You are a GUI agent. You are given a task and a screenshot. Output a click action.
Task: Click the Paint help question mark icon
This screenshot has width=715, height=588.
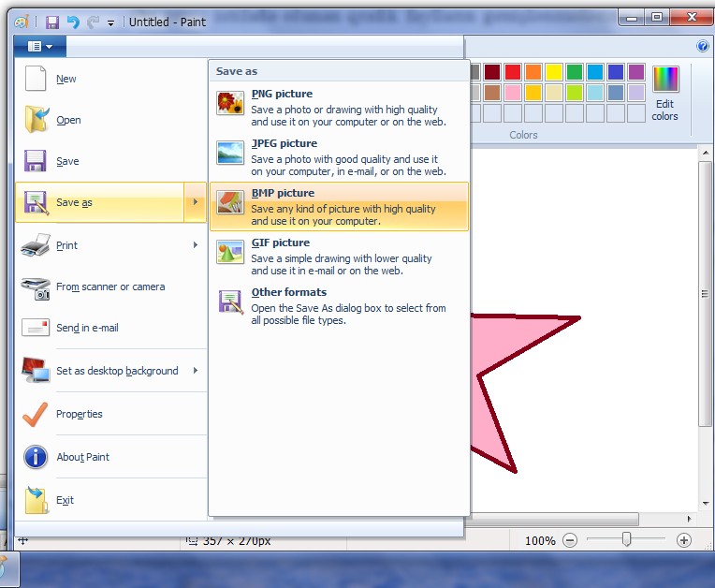coord(703,46)
